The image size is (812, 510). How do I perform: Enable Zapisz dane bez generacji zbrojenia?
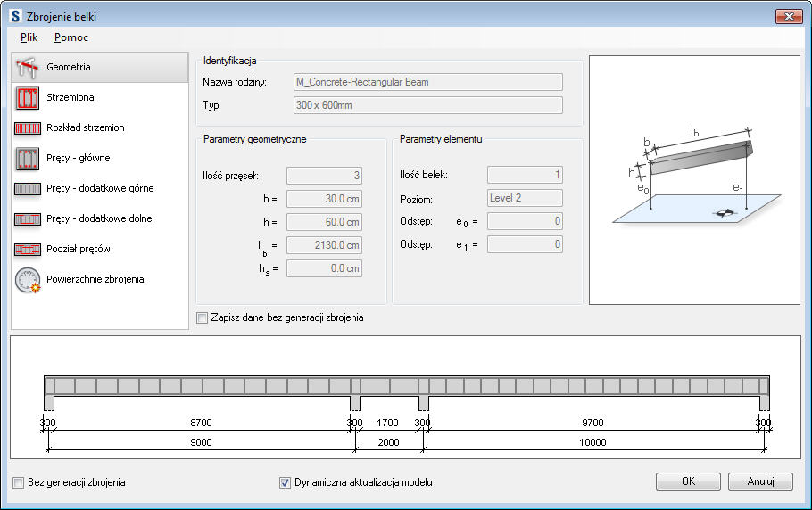(x=203, y=317)
